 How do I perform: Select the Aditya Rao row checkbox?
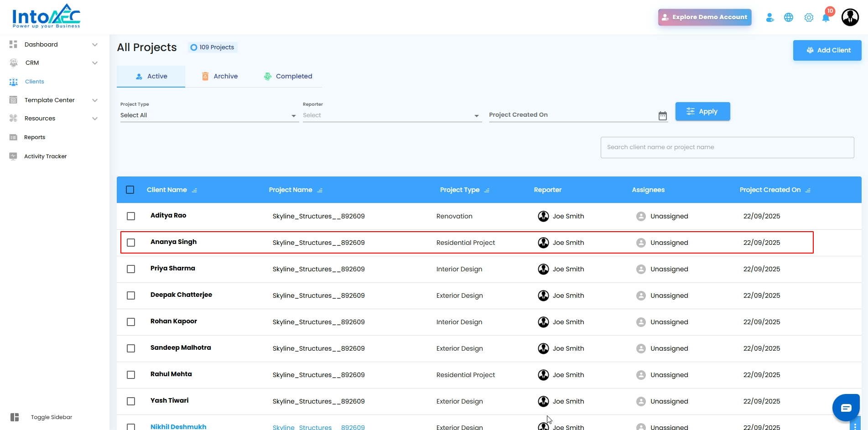131,216
